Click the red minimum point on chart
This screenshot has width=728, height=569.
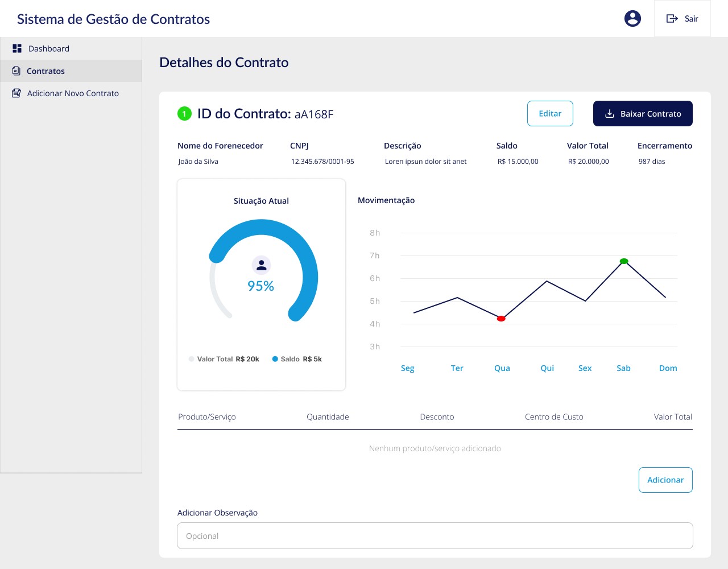(501, 319)
